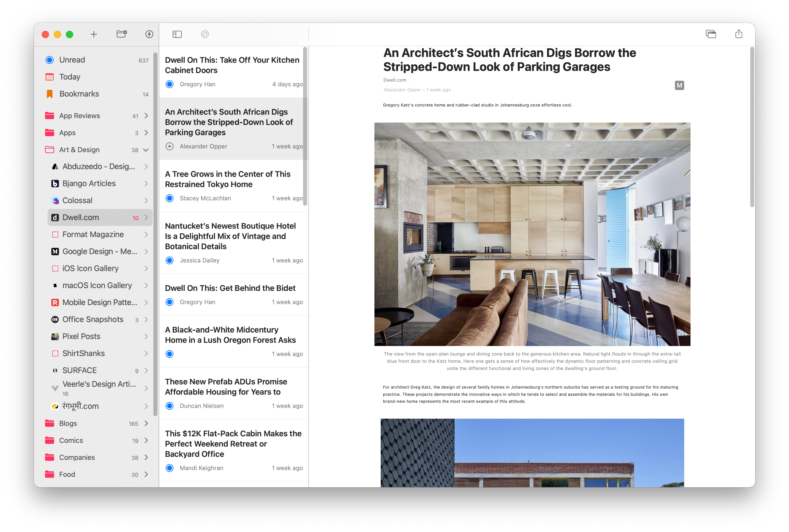Viewport: 789px width, 532px height.
Task: Open Dwell On This: Get Behind the Bidet
Action: pyautogui.click(x=233, y=294)
